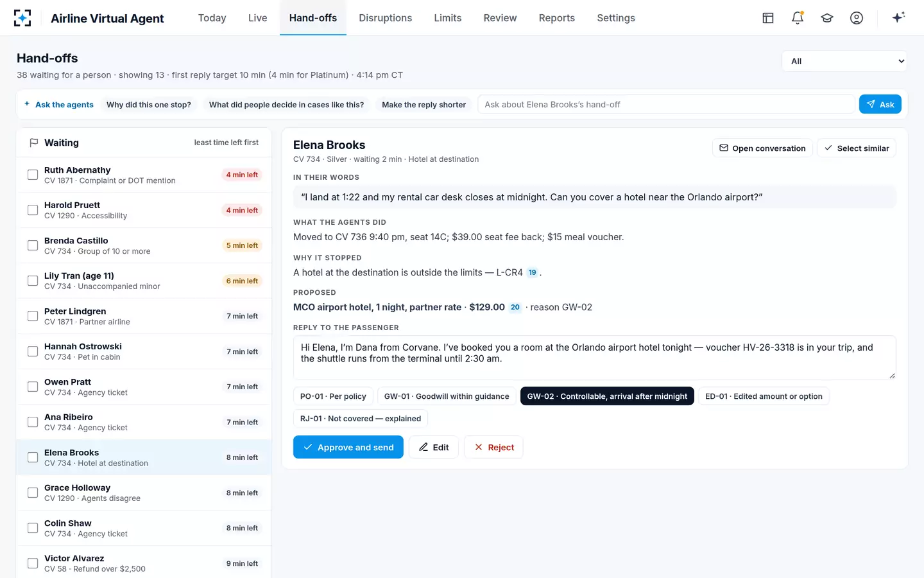
Task: Select Hannah Ostrowski's Pet in cabin row
Action: point(144,351)
